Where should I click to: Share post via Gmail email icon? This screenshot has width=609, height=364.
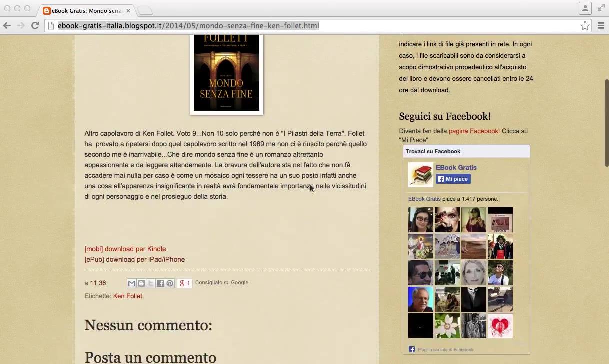pos(132,283)
